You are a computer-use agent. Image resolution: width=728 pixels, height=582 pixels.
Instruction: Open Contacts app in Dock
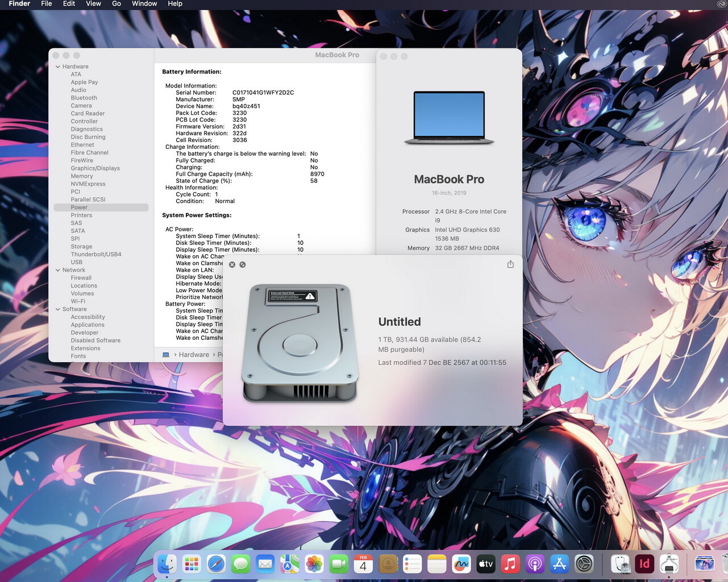(x=388, y=564)
